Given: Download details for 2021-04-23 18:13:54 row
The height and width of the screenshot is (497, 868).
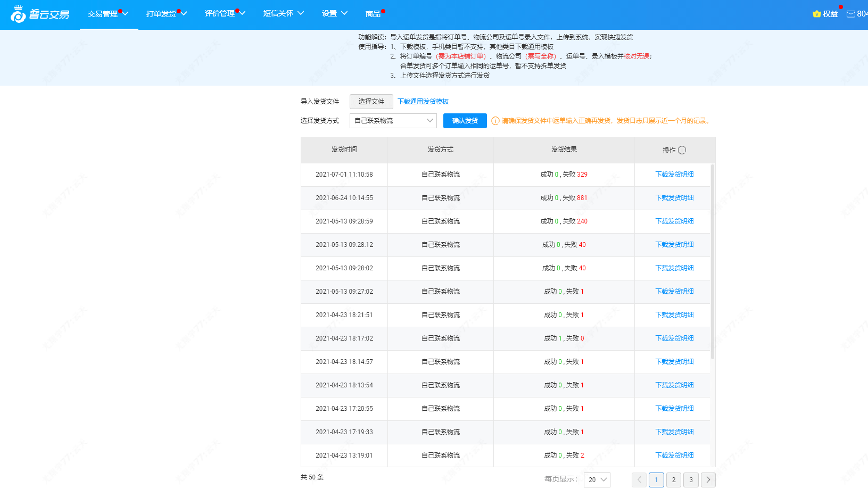Looking at the screenshot, I should [x=674, y=385].
